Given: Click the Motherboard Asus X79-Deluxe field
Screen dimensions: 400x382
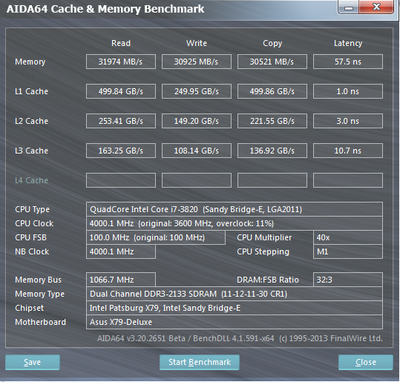Looking at the screenshot, I should (x=234, y=322).
